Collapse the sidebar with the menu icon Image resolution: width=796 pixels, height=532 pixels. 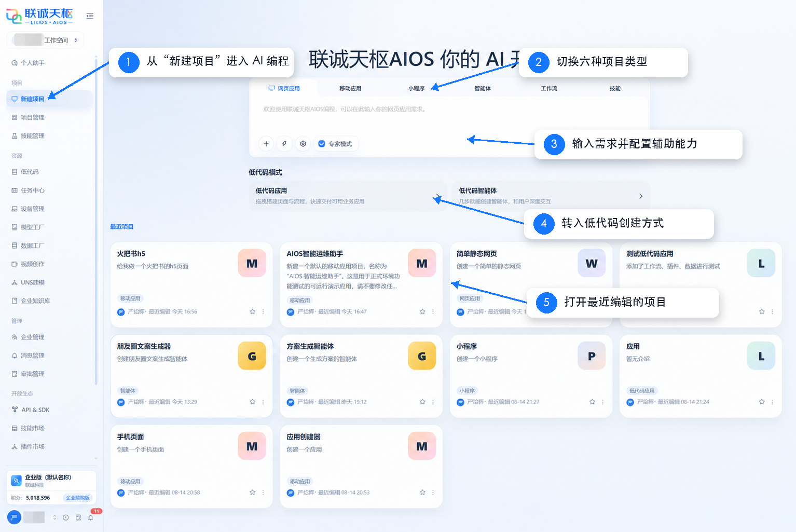(90, 16)
